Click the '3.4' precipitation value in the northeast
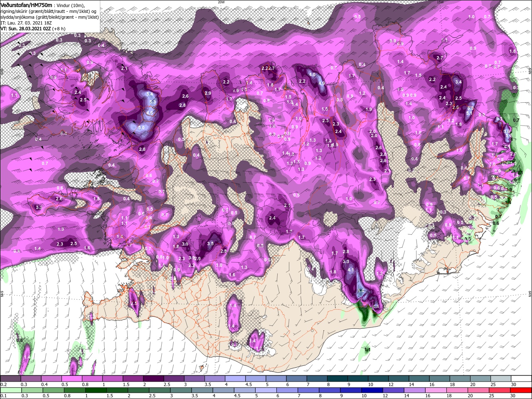 tap(458, 82)
